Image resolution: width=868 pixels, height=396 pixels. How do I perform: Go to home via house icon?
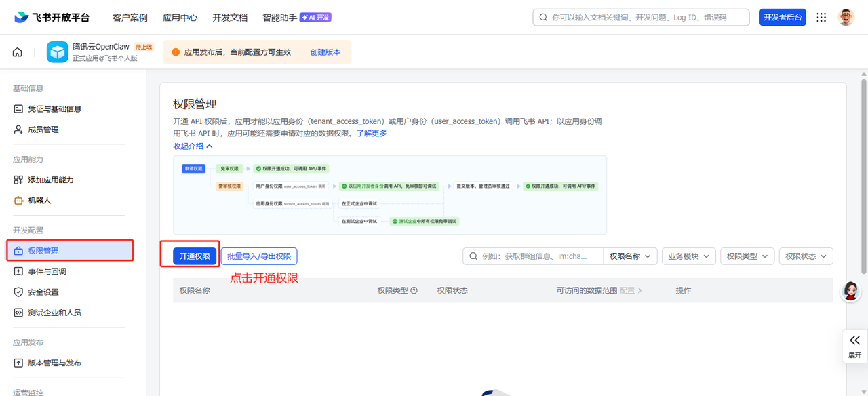18,52
